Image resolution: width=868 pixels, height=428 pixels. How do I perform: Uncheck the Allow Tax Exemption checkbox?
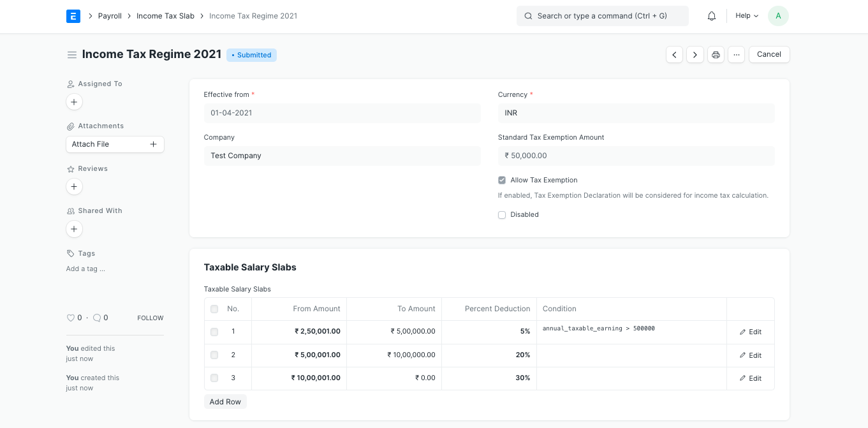pos(502,180)
